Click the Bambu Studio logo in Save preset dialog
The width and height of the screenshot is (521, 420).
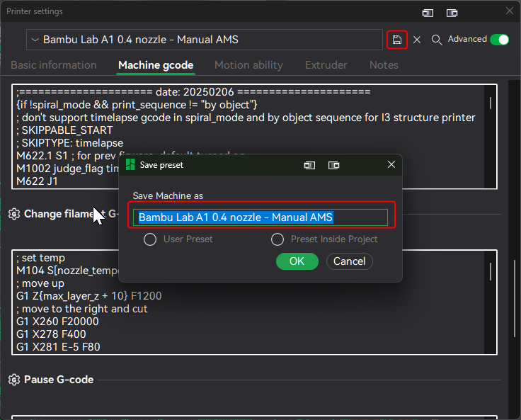(130, 164)
